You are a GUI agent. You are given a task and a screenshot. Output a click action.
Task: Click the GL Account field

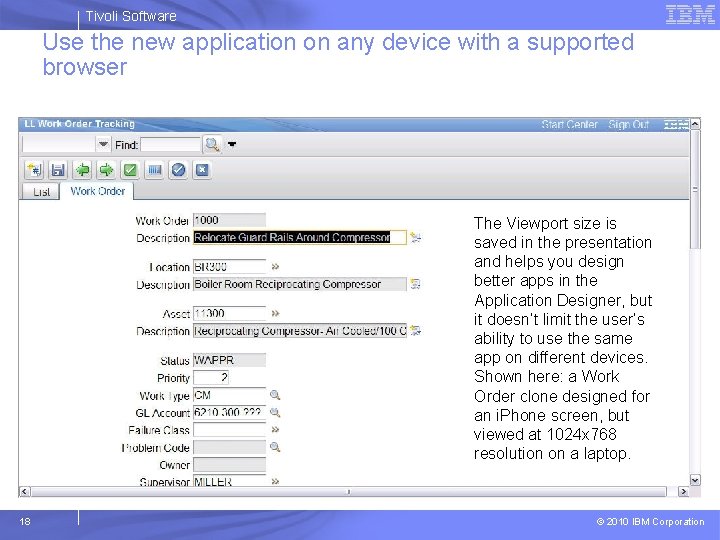point(229,412)
